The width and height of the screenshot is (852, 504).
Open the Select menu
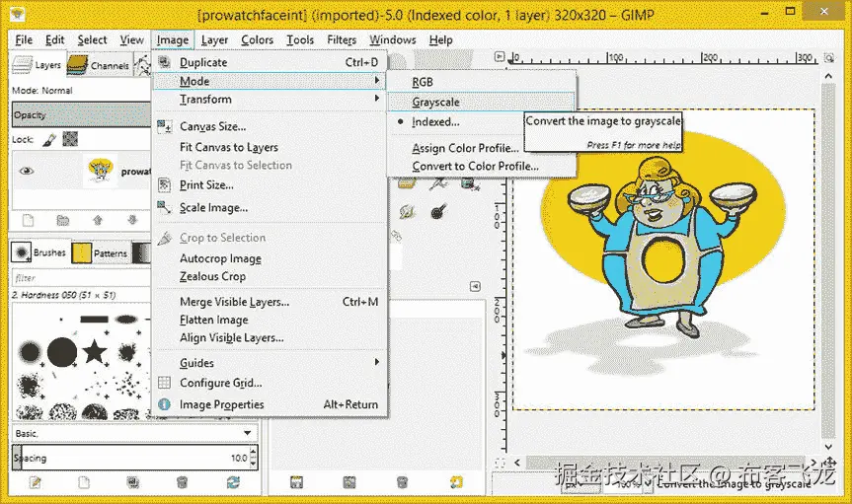[92, 39]
